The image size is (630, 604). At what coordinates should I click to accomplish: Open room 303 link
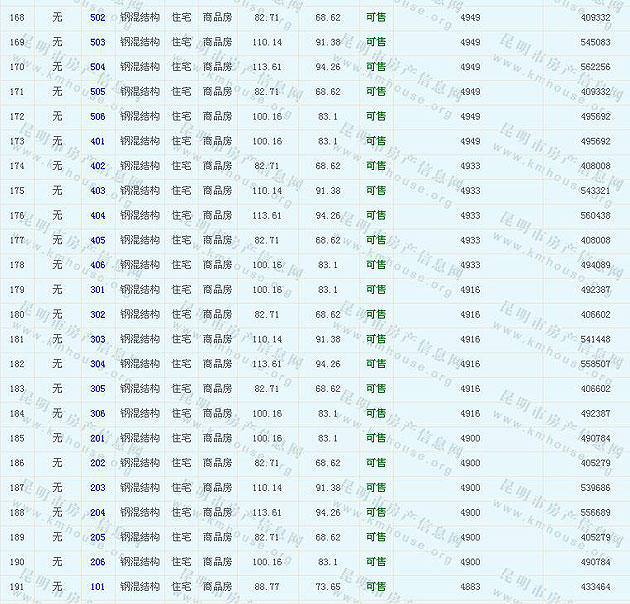97,340
